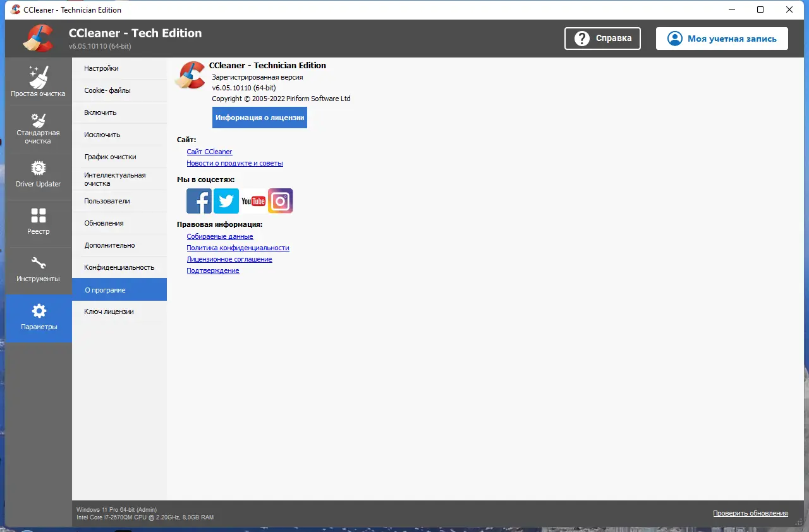Open the Facebook social icon
809x532 pixels.
199,201
